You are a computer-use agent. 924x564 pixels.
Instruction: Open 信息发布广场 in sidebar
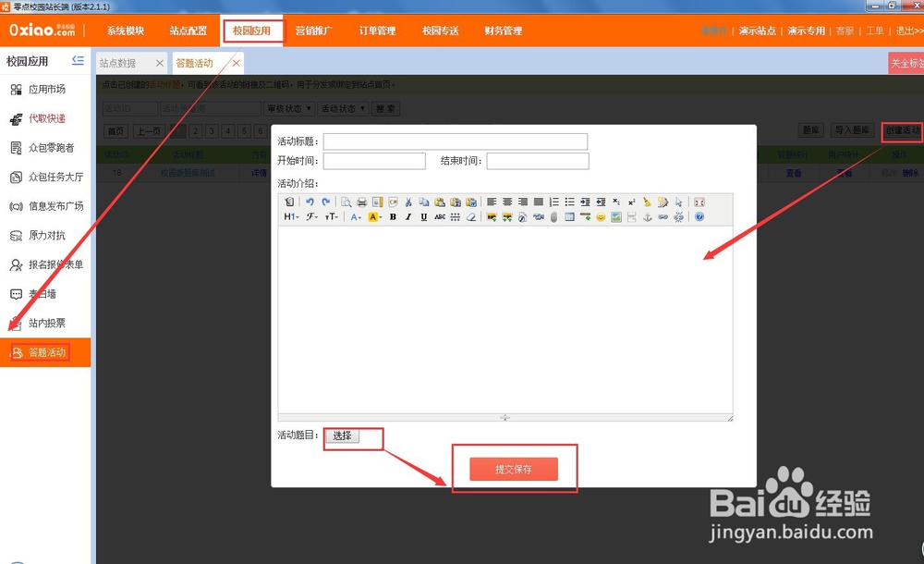(55, 206)
